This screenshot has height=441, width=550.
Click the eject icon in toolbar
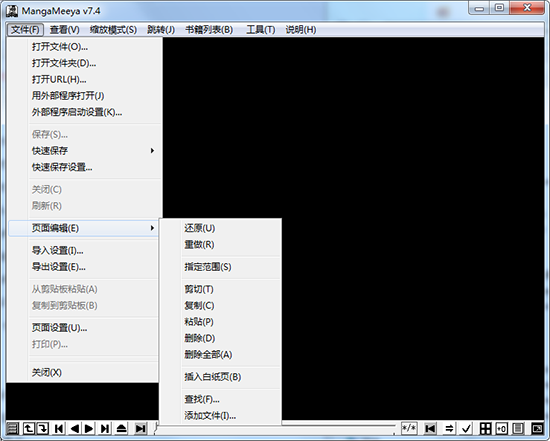pos(121,428)
